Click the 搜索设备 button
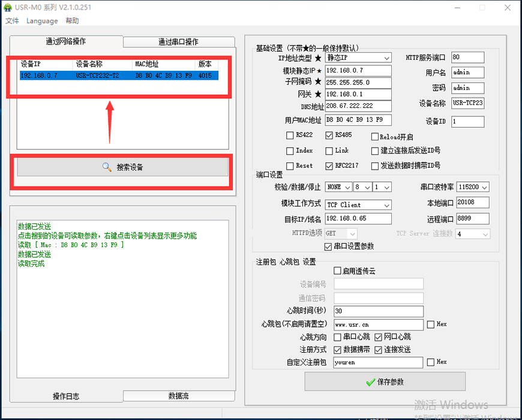 123,167
